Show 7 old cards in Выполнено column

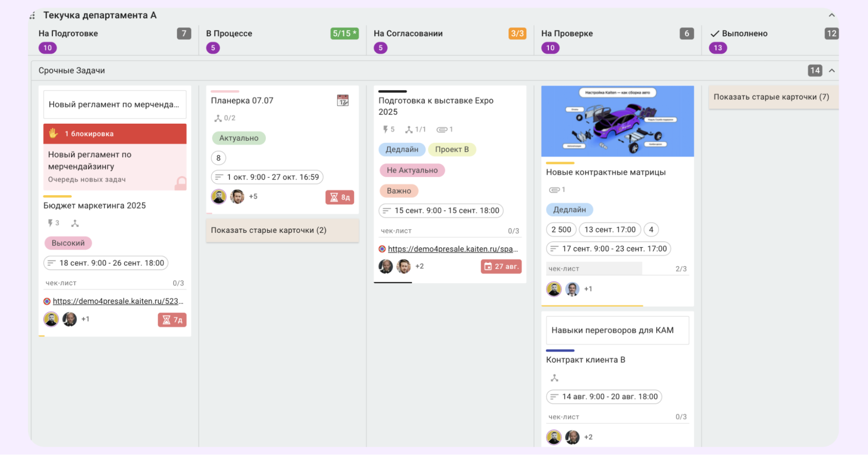click(x=771, y=97)
